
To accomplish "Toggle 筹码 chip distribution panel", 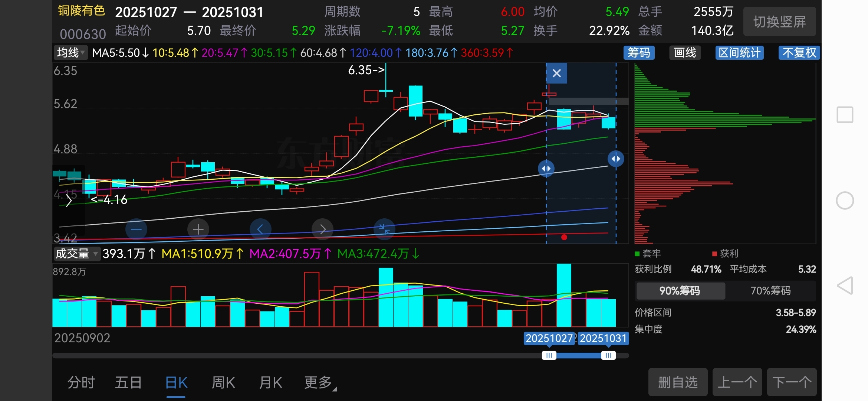I will click(639, 53).
